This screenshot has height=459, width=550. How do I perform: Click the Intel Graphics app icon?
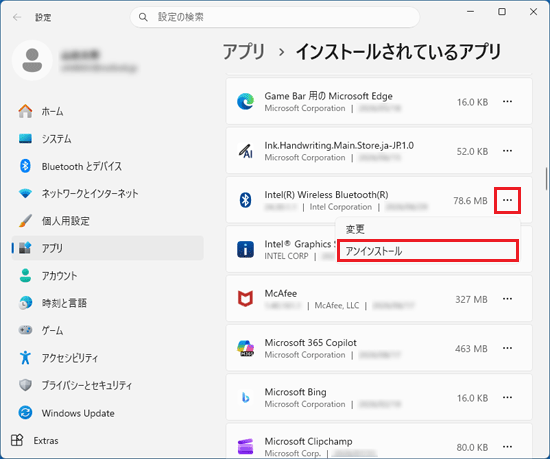[246, 250]
